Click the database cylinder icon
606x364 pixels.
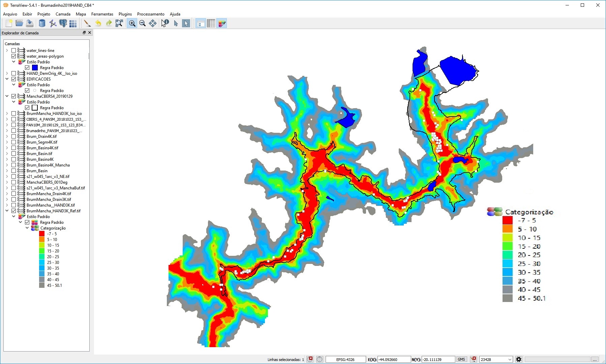42,23
